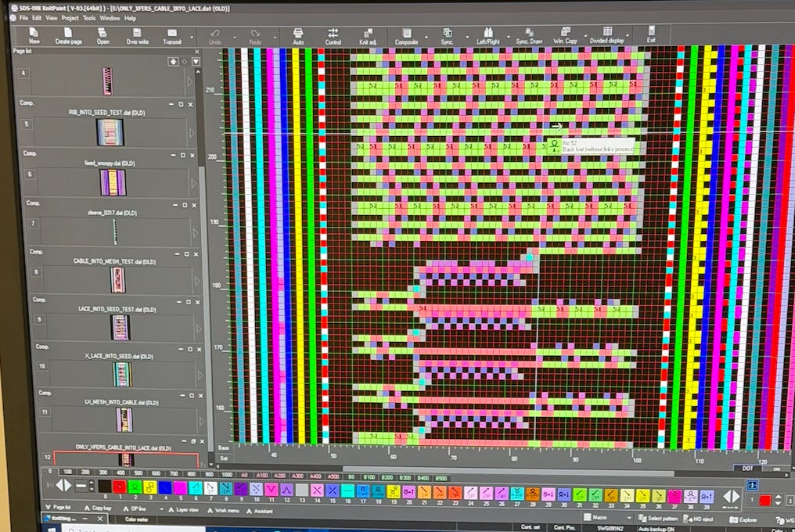Image resolution: width=795 pixels, height=532 pixels.
Task: Toggle the Page list panel button
Action: coord(58,507)
